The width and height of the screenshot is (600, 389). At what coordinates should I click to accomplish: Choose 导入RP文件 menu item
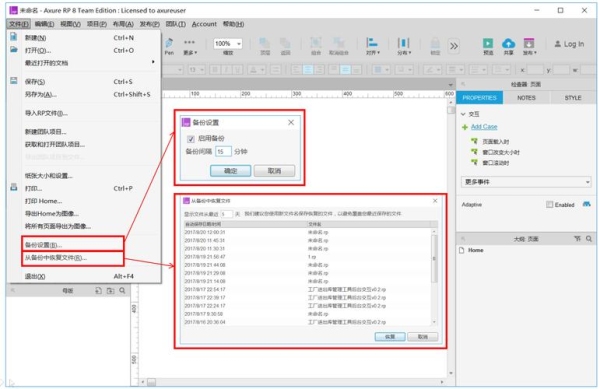(84, 113)
